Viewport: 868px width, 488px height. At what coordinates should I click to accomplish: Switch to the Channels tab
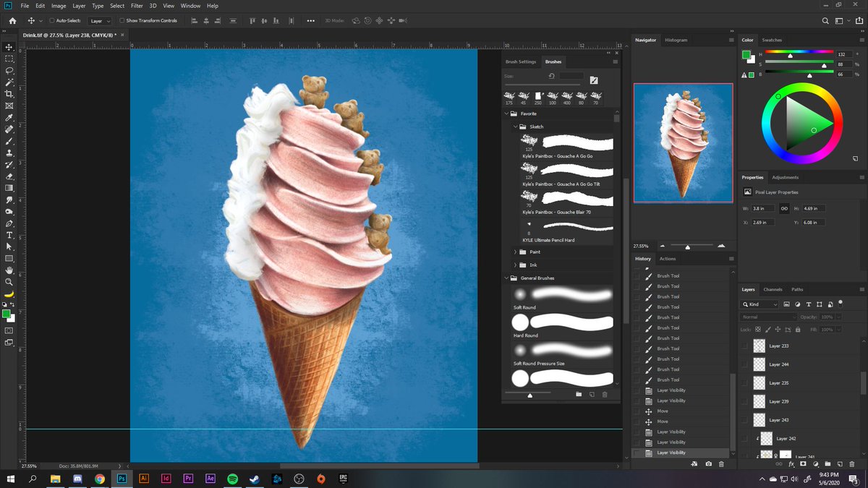(x=773, y=289)
